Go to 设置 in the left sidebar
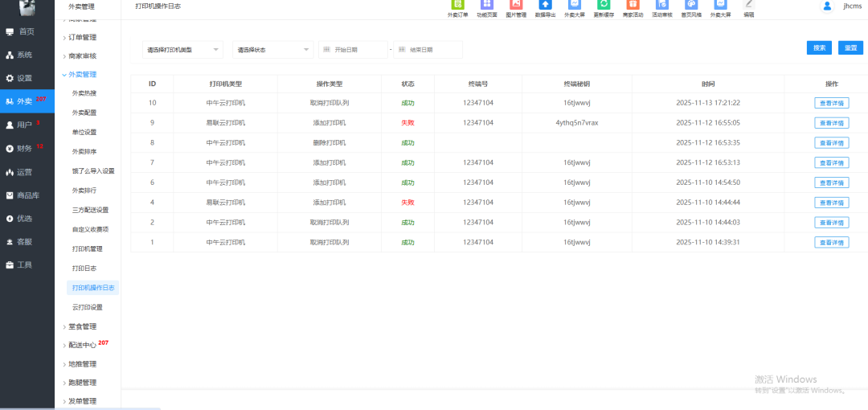The height and width of the screenshot is (410, 868). point(24,78)
